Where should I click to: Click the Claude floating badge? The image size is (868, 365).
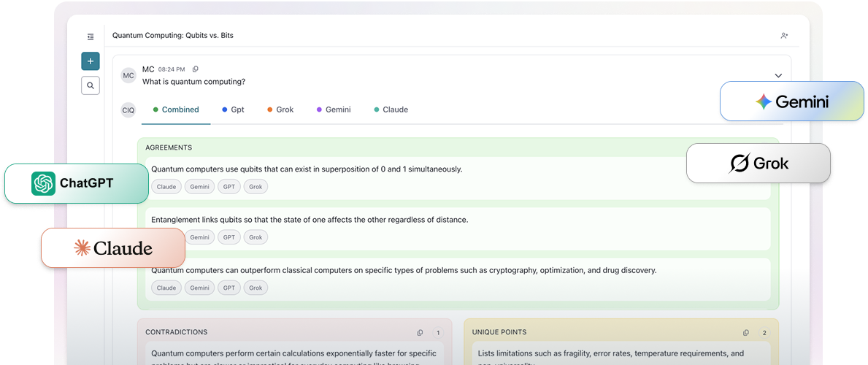coord(113,248)
